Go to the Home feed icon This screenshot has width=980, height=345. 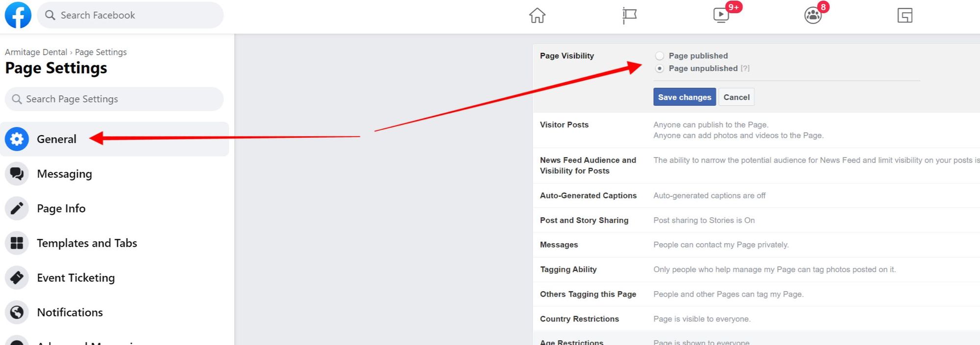pos(537,16)
